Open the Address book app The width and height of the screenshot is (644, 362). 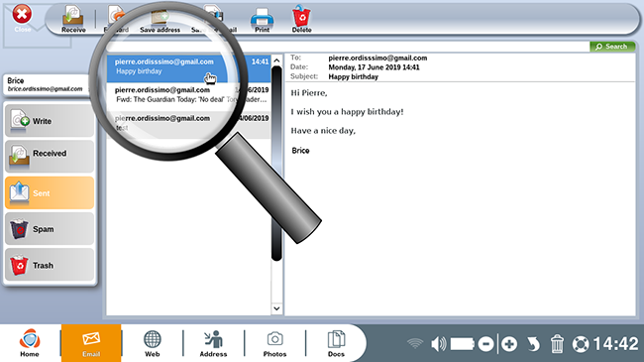click(x=213, y=343)
